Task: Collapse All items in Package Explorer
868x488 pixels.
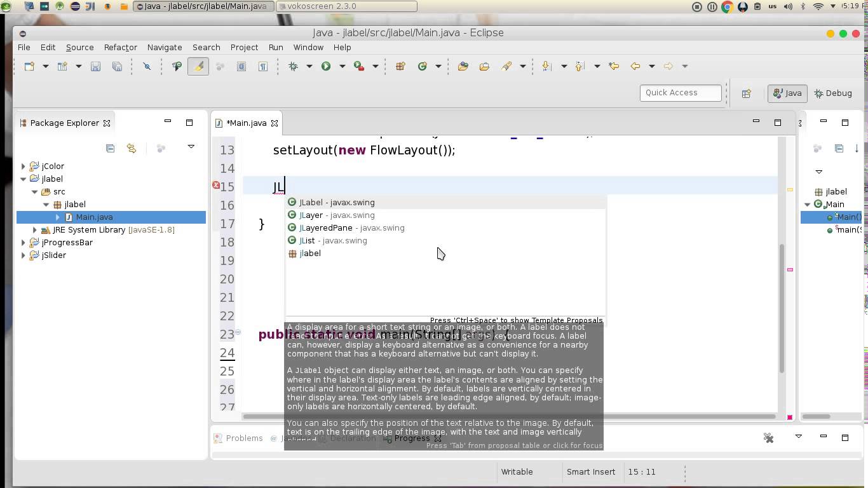Action: tap(110, 148)
